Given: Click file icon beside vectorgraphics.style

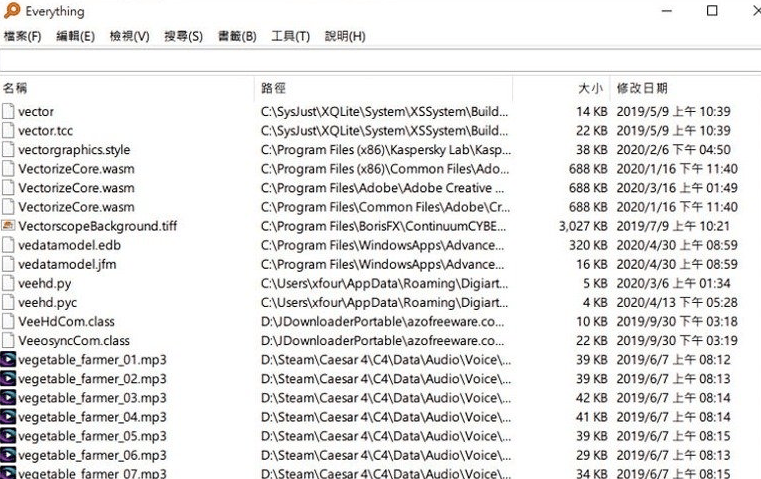Looking at the screenshot, I should point(8,149).
